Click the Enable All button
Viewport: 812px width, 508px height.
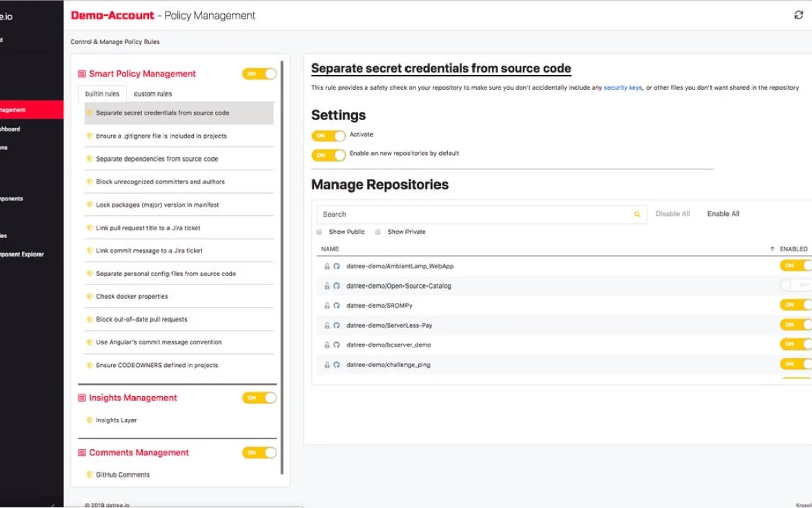pos(723,214)
